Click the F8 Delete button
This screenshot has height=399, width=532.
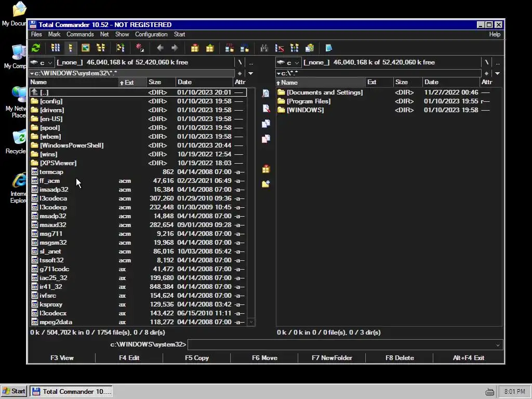click(x=400, y=358)
